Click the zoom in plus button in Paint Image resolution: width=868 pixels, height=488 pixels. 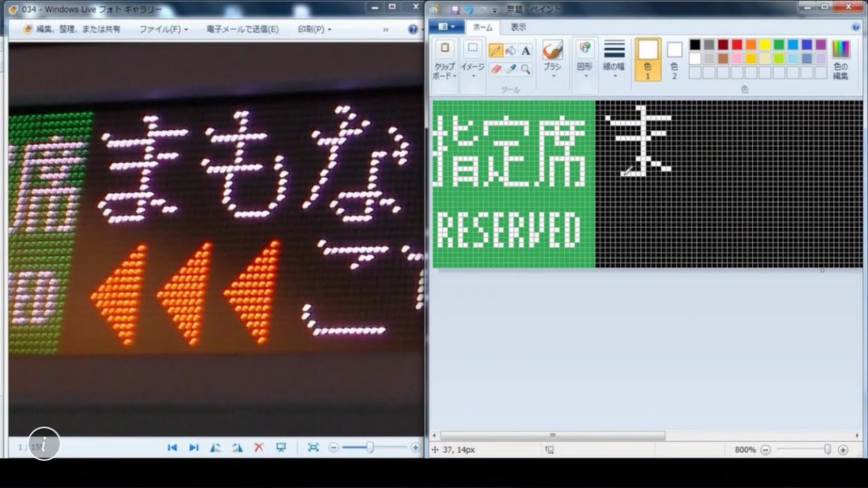coord(843,449)
